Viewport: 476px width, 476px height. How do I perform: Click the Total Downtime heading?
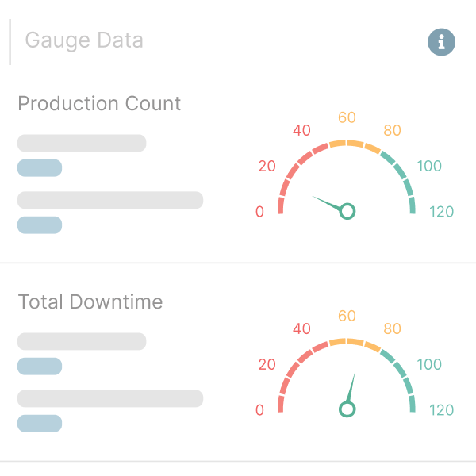[x=90, y=302]
